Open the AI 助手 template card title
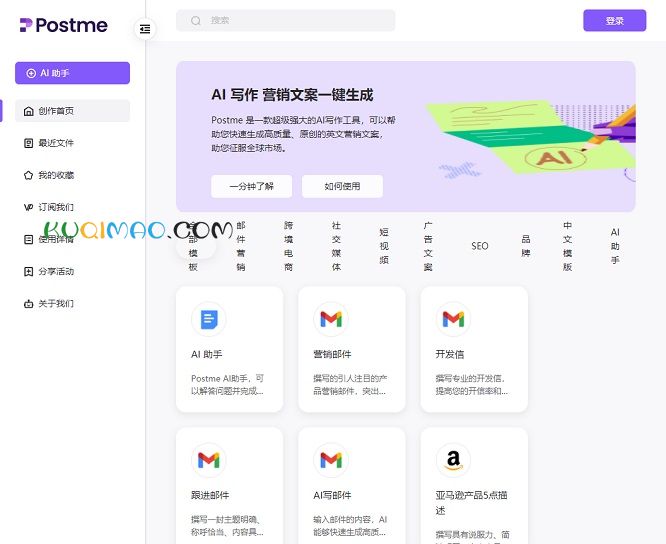666x544 pixels. (206, 354)
